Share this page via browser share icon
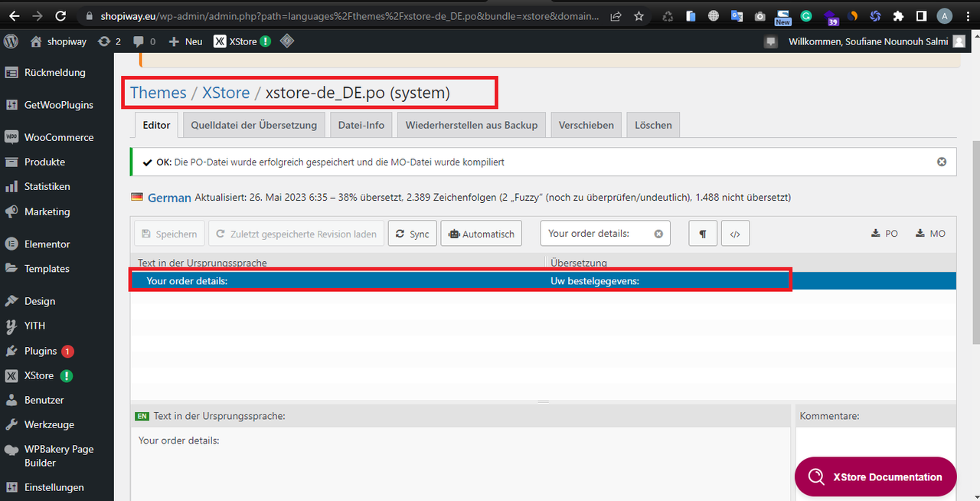 (616, 15)
